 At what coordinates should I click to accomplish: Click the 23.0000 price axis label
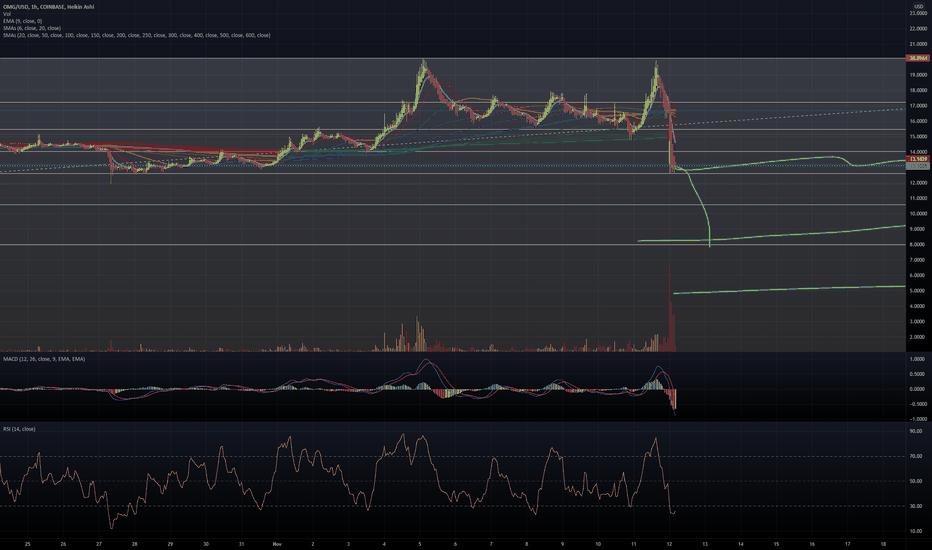pos(918,13)
